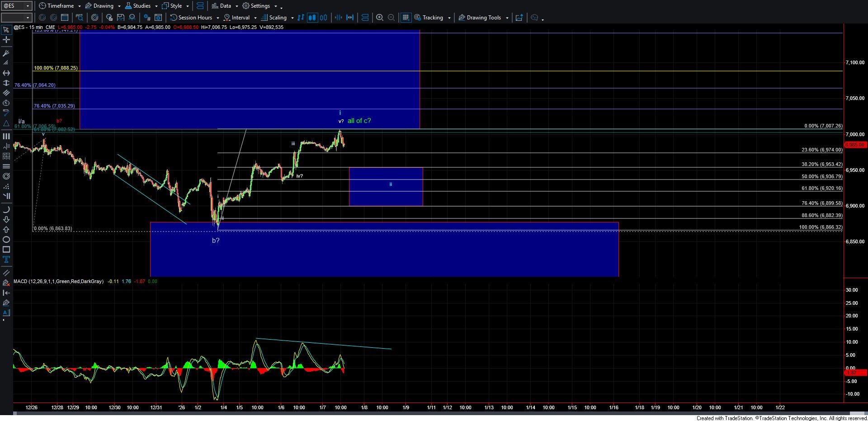
Task: Select the down arrow drawing tool
Action: click(x=6, y=220)
